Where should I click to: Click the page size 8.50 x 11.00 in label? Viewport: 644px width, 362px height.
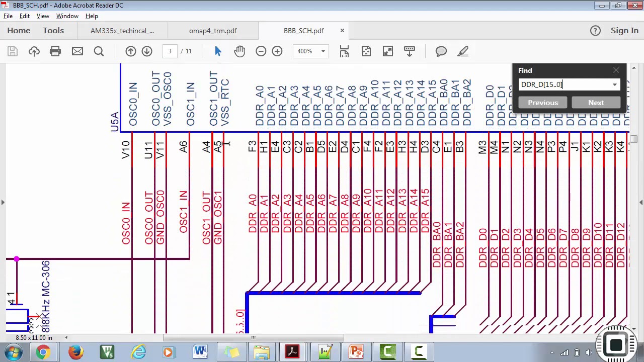pyautogui.click(x=34, y=338)
